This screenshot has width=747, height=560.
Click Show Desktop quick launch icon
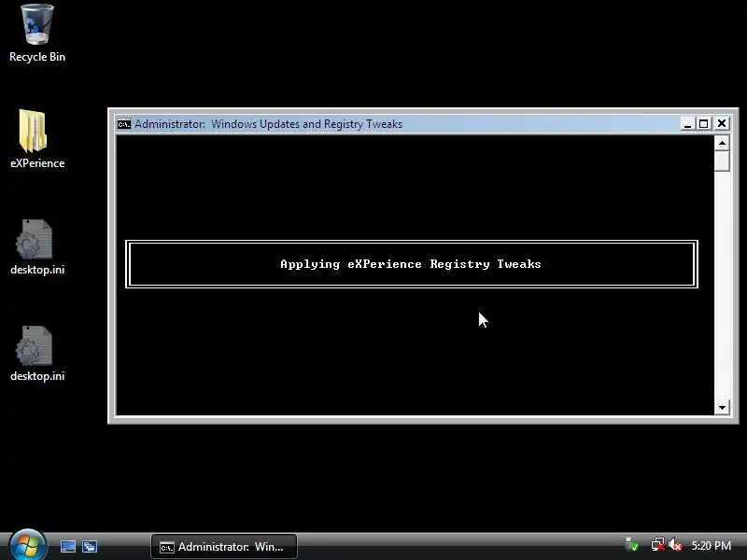pos(67,547)
